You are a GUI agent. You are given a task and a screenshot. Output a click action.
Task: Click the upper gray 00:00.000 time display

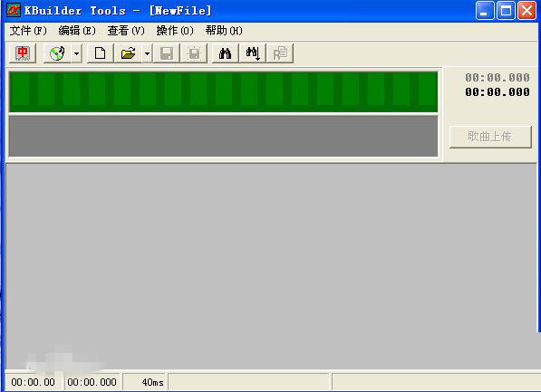(x=498, y=78)
